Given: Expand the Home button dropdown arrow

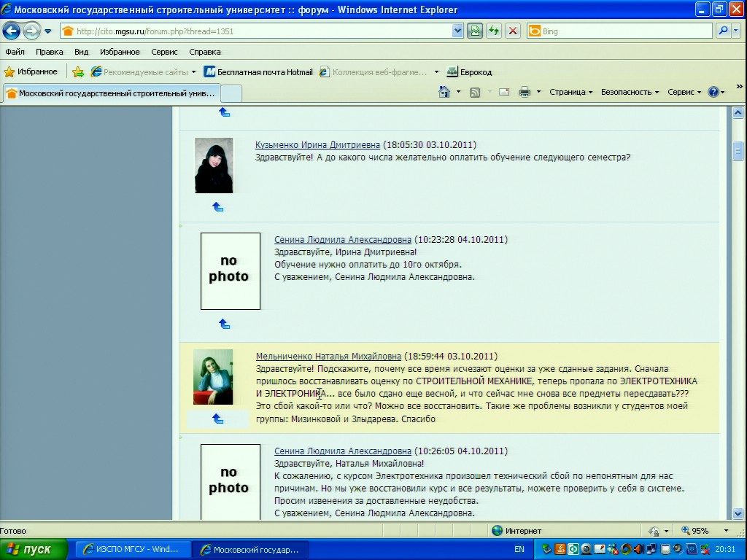Looking at the screenshot, I should click(x=458, y=92).
